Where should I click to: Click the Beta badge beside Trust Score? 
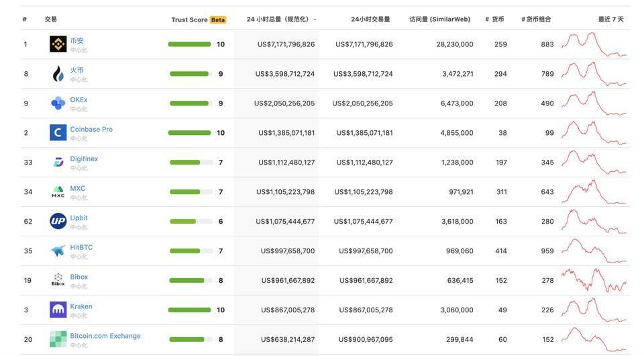point(217,19)
